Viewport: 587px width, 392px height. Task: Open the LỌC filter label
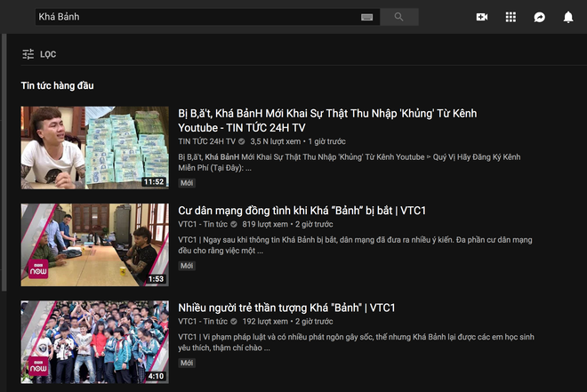[48, 54]
